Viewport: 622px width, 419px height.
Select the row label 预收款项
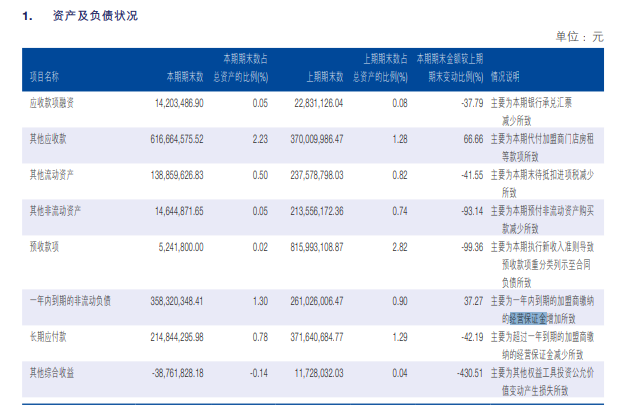click(x=44, y=247)
